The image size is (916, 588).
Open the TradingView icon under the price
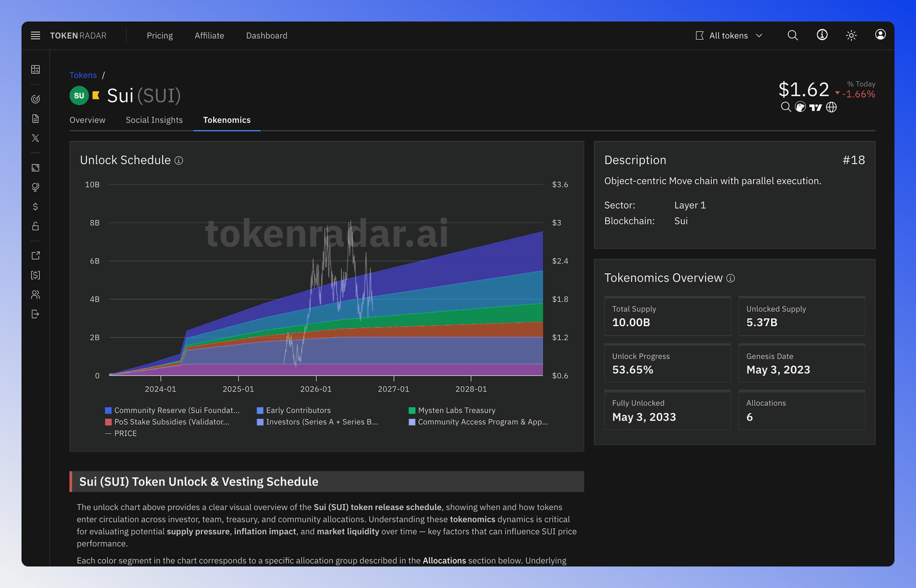coord(816,107)
